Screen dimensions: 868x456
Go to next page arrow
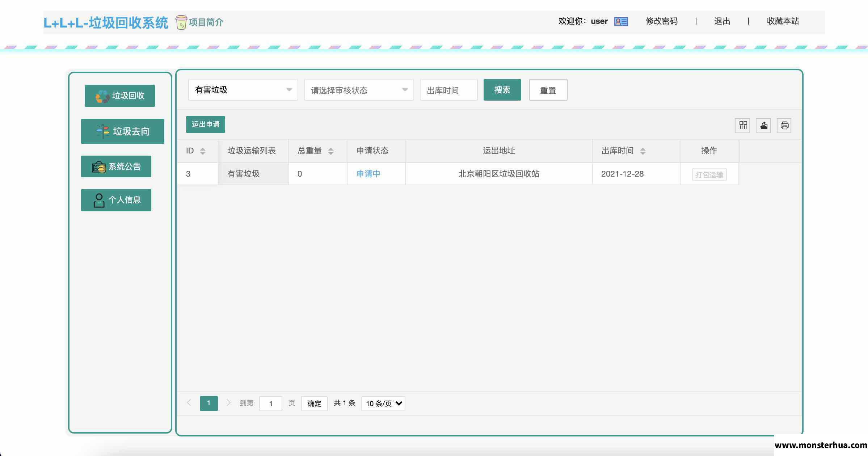(x=228, y=403)
